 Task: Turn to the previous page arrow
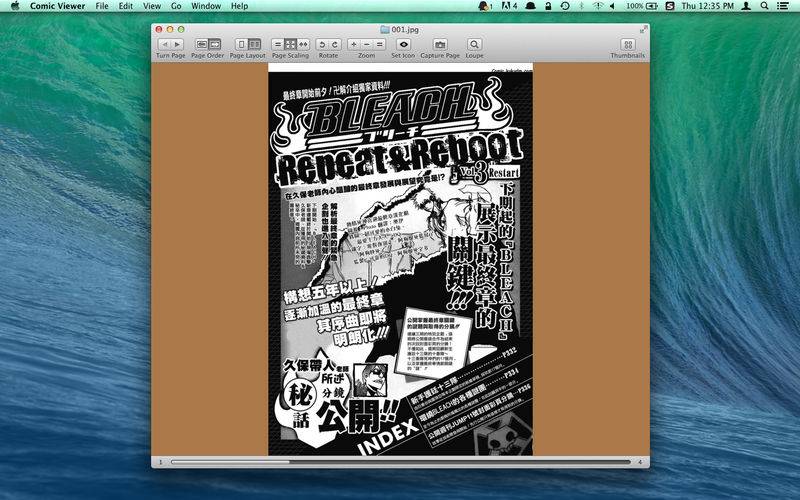(x=164, y=44)
